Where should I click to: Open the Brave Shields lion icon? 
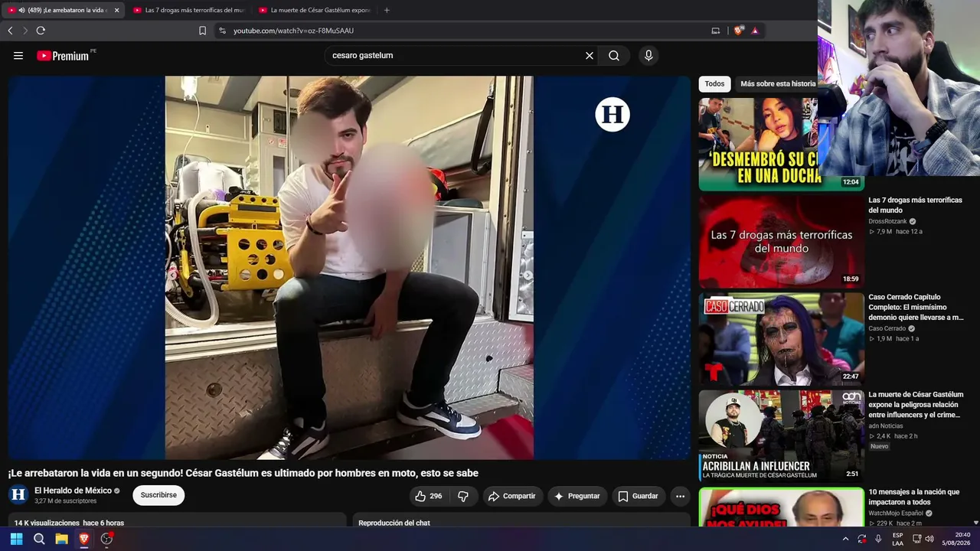(x=738, y=31)
